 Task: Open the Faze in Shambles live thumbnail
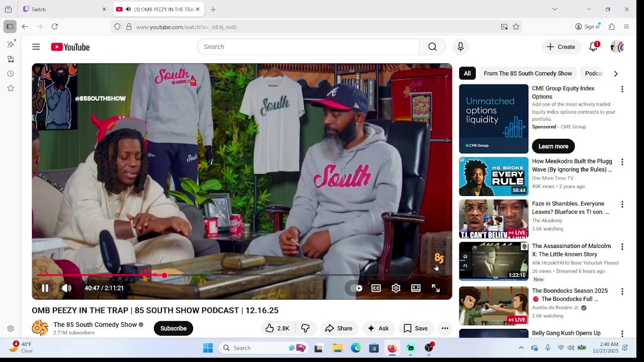click(x=494, y=219)
